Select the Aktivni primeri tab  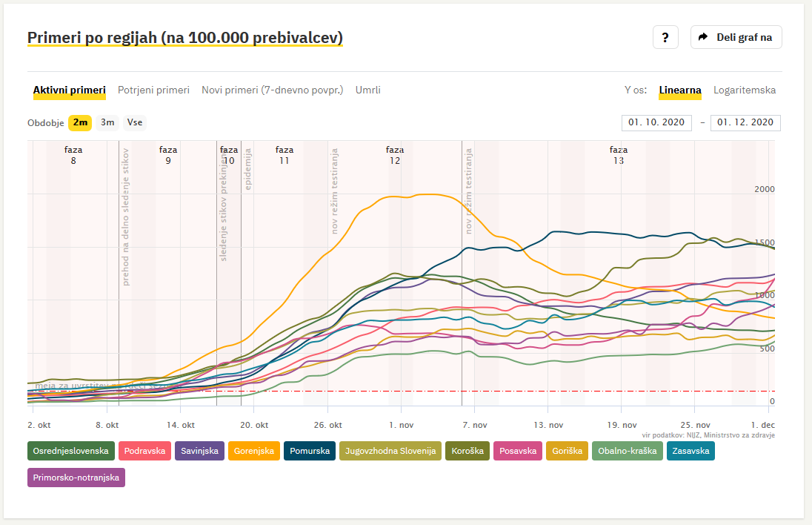point(69,90)
